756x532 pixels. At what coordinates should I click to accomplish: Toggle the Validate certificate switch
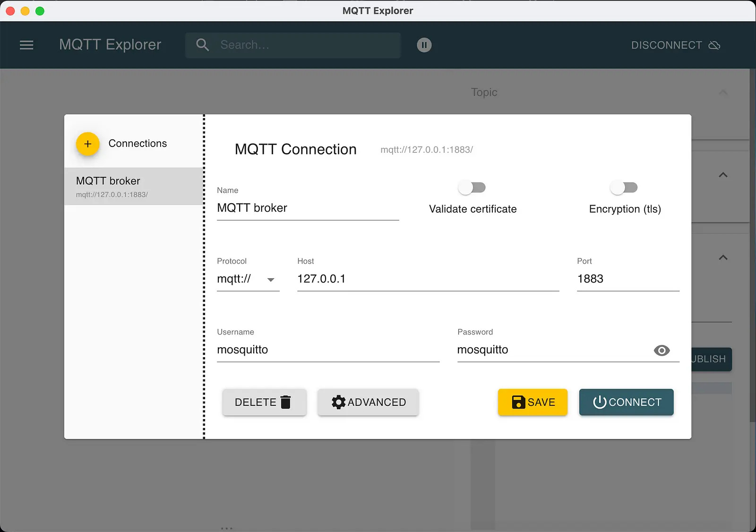click(x=472, y=188)
